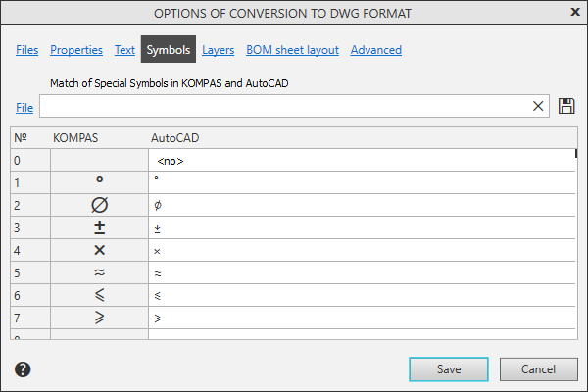Switch to the Files tab
The image size is (588, 392).
27,50
